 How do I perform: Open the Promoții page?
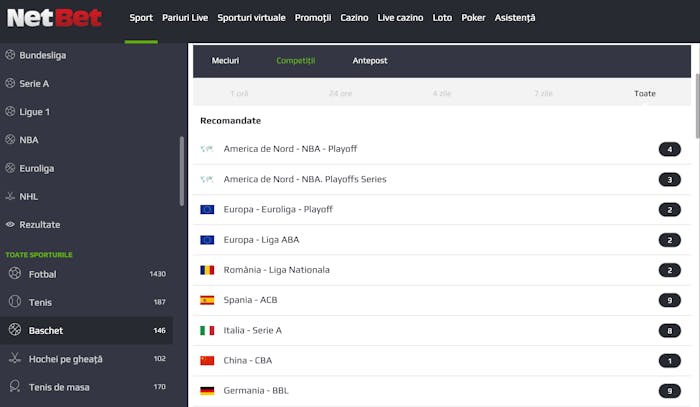click(313, 18)
